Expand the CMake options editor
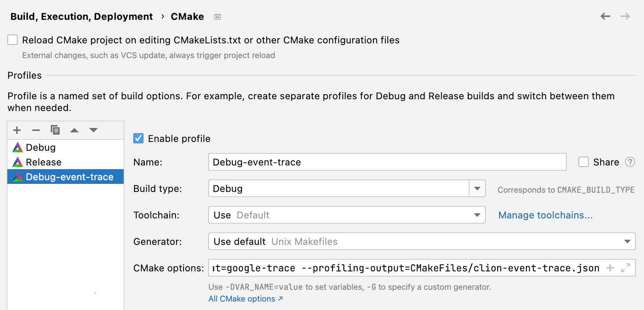 (x=626, y=268)
